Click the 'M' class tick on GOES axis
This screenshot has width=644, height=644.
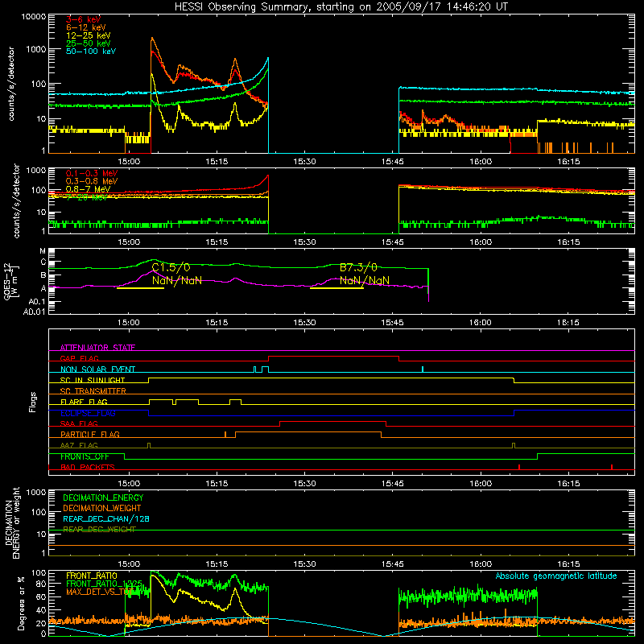tap(43, 251)
